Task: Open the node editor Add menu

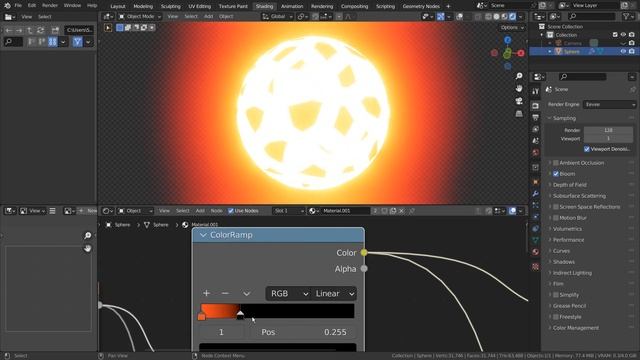Action: (200, 211)
